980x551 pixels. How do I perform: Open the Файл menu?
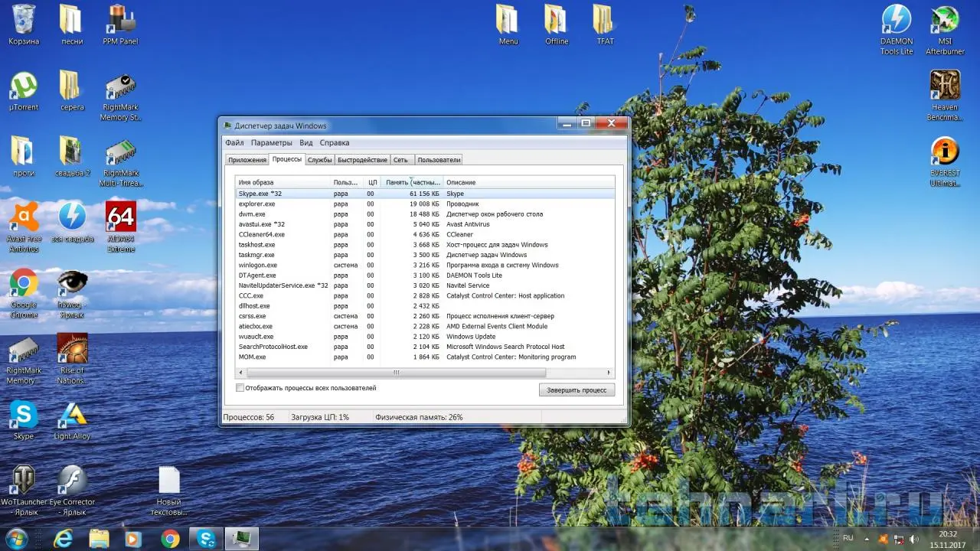coord(234,142)
